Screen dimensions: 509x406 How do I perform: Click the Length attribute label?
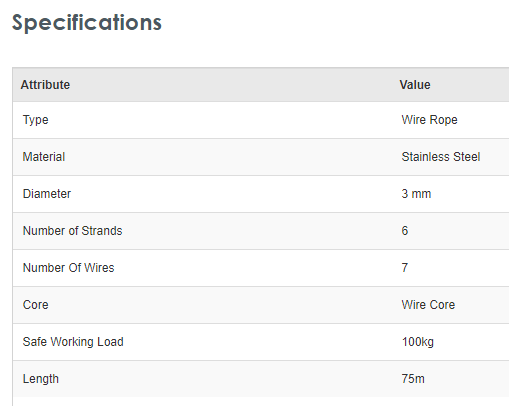point(41,379)
